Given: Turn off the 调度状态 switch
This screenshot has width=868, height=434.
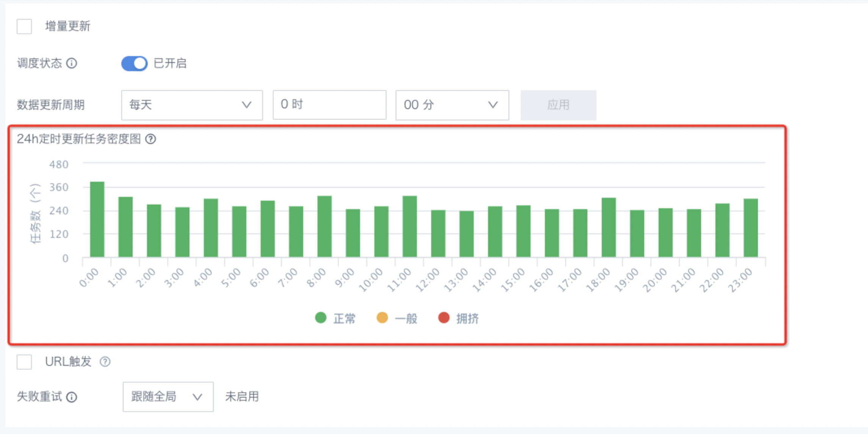Looking at the screenshot, I should 134,63.
